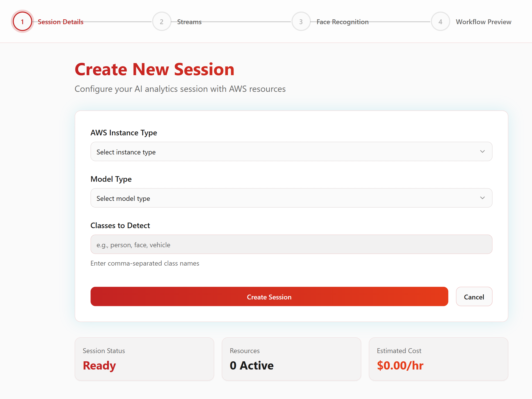Open the Select model type dropdown
Screen dimensions: 532x399
[291, 198]
